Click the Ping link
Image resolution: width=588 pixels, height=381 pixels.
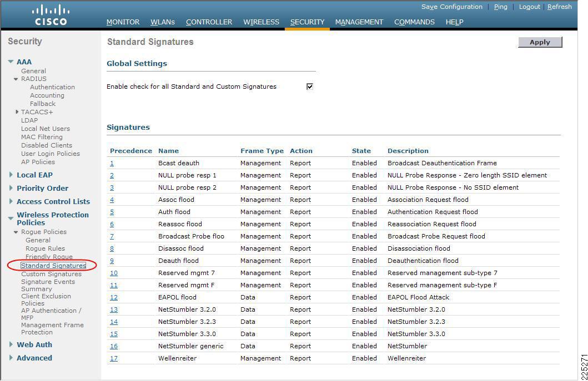pos(501,7)
